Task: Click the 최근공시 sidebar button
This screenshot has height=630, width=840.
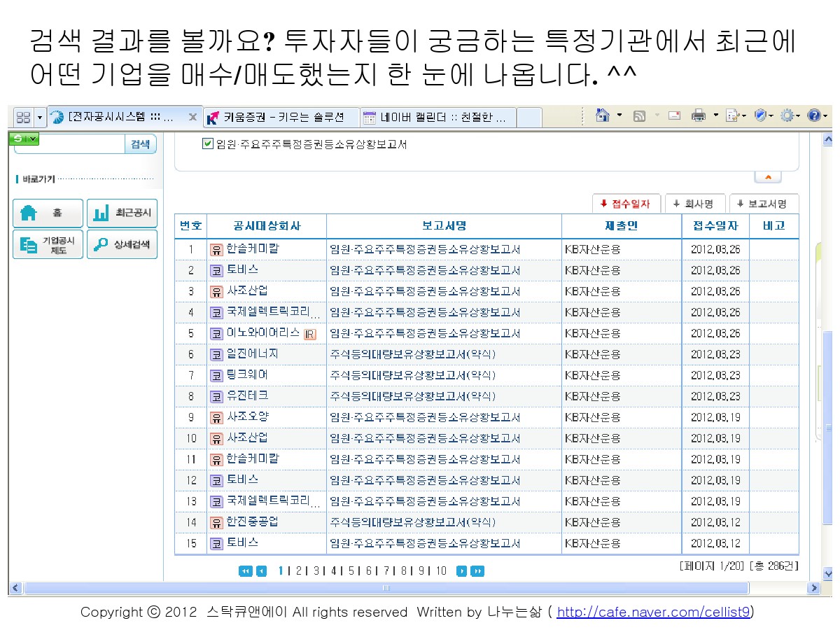Action: pyautogui.click(x=122, y=213)
